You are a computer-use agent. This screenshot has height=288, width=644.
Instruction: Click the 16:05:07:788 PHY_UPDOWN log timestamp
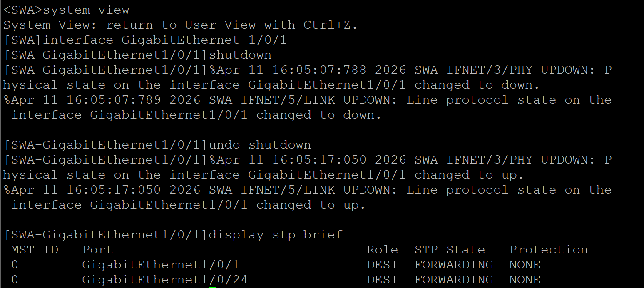[319, 70]
